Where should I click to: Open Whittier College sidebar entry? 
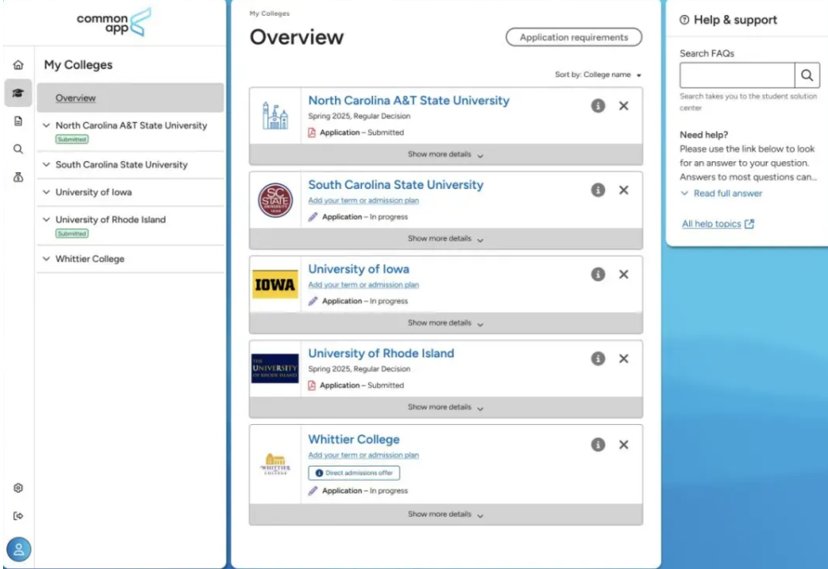click(90, 259)
